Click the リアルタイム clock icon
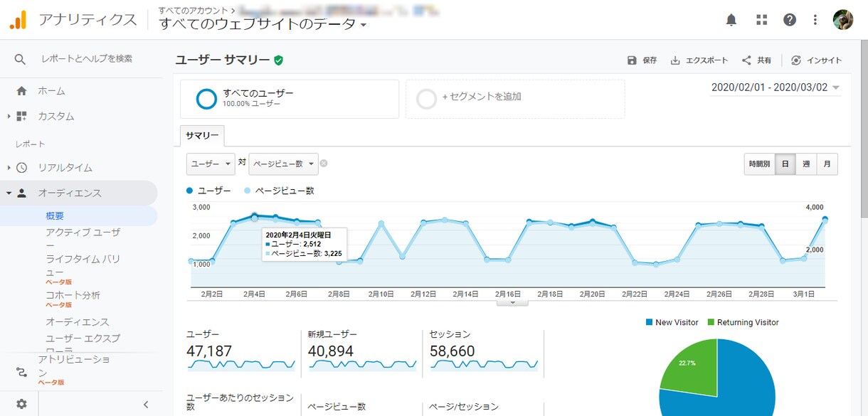The height and width of the screenshot is (416, 868). (x=21, y=168)
